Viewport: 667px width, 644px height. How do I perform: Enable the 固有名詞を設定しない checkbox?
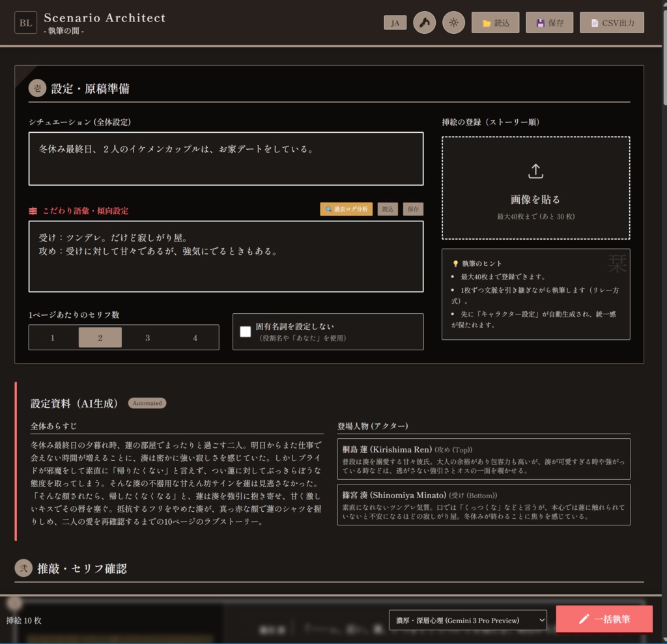click(246, 331)
